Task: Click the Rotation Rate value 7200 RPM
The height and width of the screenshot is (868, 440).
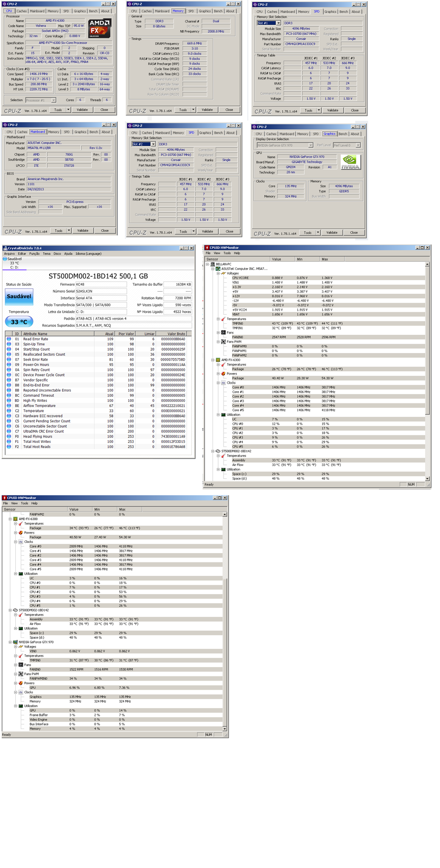Action: 177,298
